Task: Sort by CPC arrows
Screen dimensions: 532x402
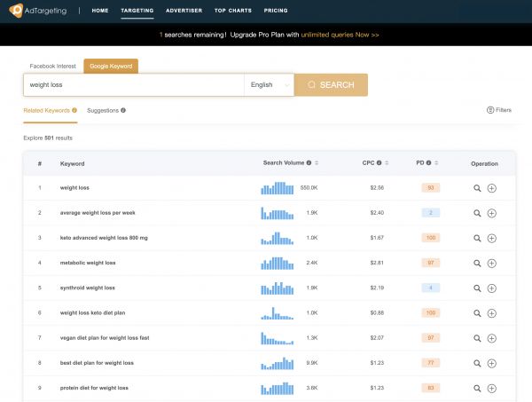Action: 387,162
